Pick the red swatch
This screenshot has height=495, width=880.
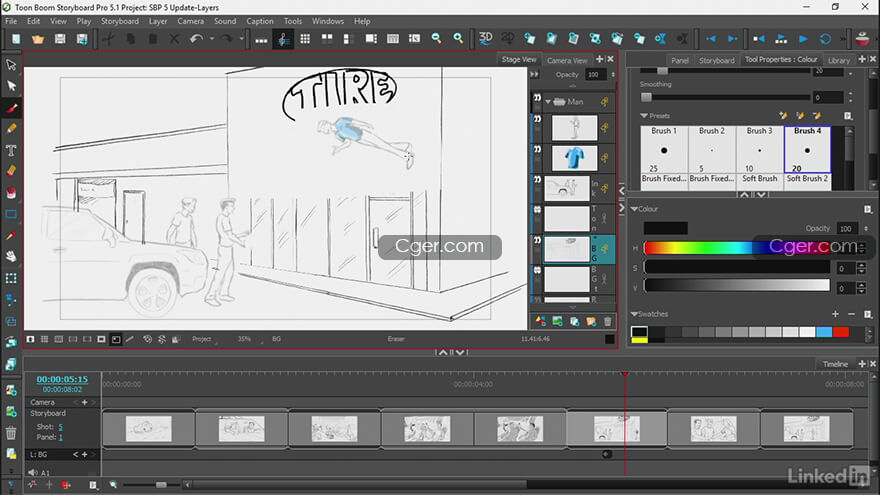coord(841,332)
